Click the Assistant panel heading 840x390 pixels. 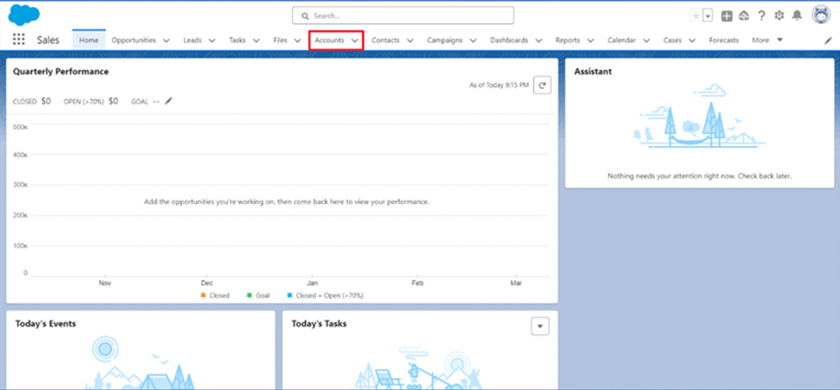click(593, 71)
